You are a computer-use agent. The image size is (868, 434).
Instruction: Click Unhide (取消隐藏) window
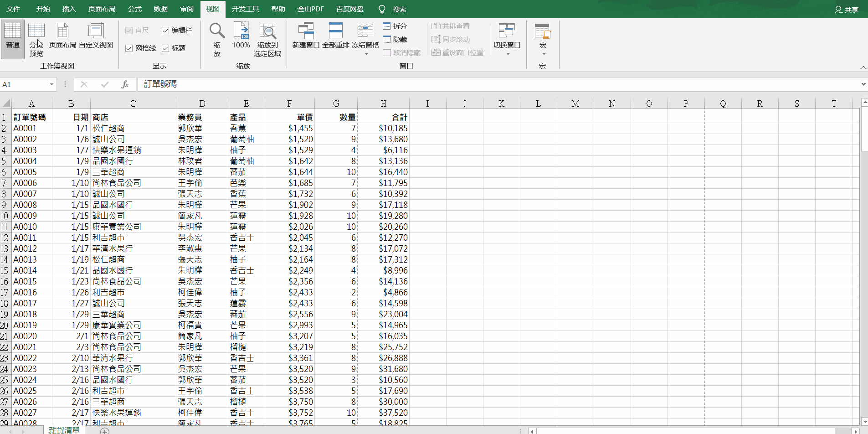click(402, 53)
